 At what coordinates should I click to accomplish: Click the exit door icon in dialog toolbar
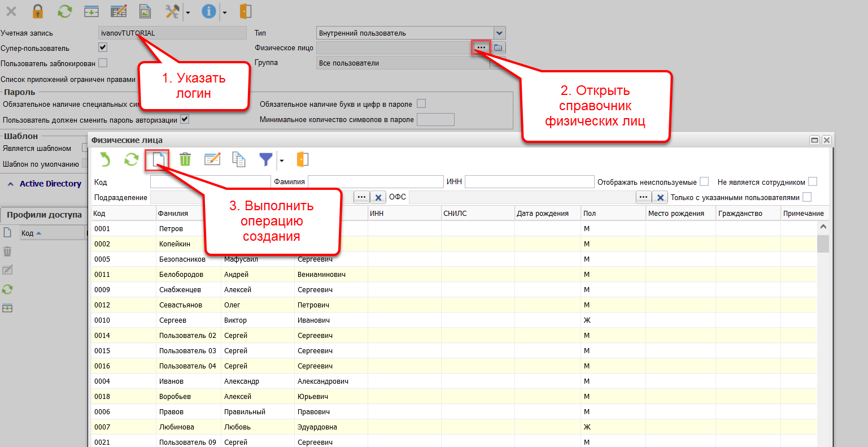tap(303, 160)
